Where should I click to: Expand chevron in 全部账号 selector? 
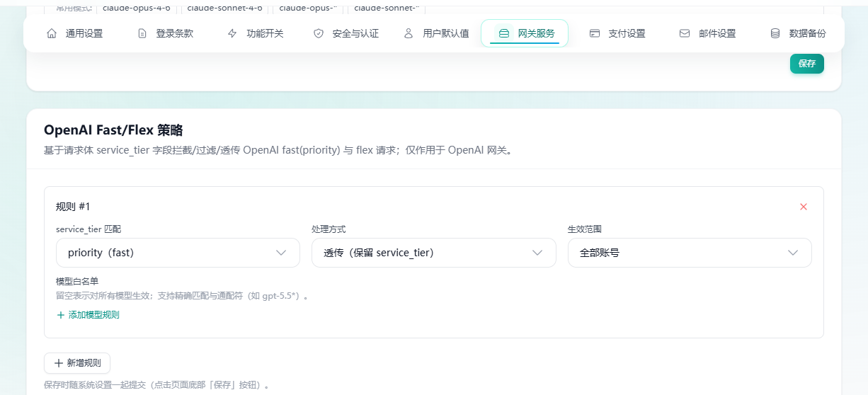(793, 253)
